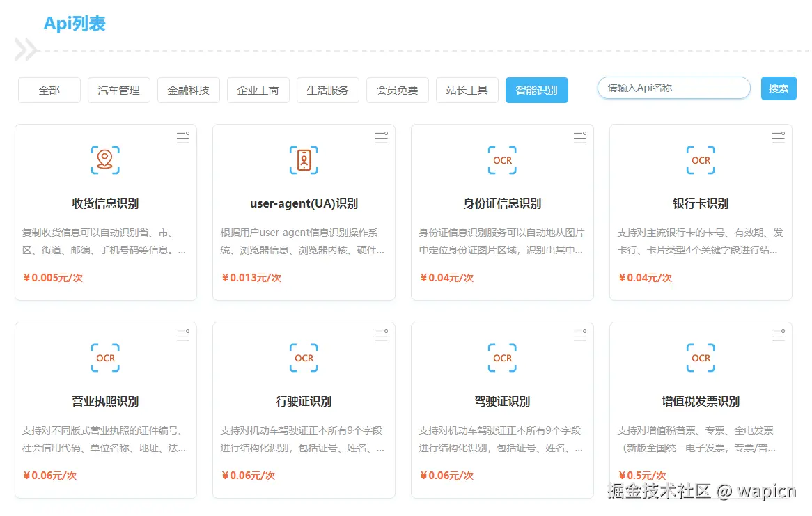Click the user-agent(UA)识别 ID badge icon
The image size is (812, 516).
coord(304,160)
